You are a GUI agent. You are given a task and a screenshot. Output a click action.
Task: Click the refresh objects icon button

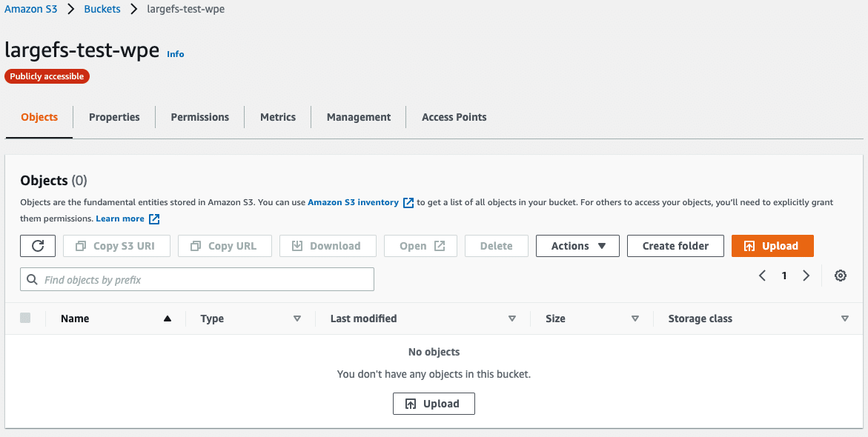coord(38,246)
